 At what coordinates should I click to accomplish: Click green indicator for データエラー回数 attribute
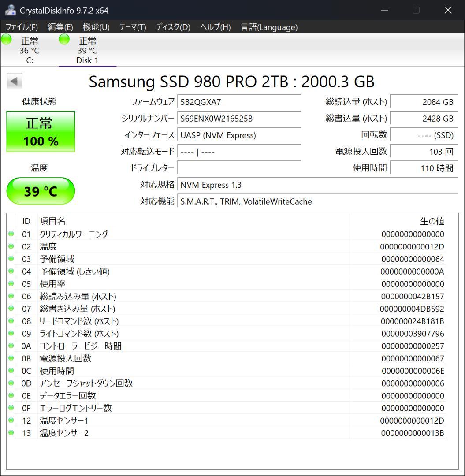pyautogui.click(x=11, y=396)
